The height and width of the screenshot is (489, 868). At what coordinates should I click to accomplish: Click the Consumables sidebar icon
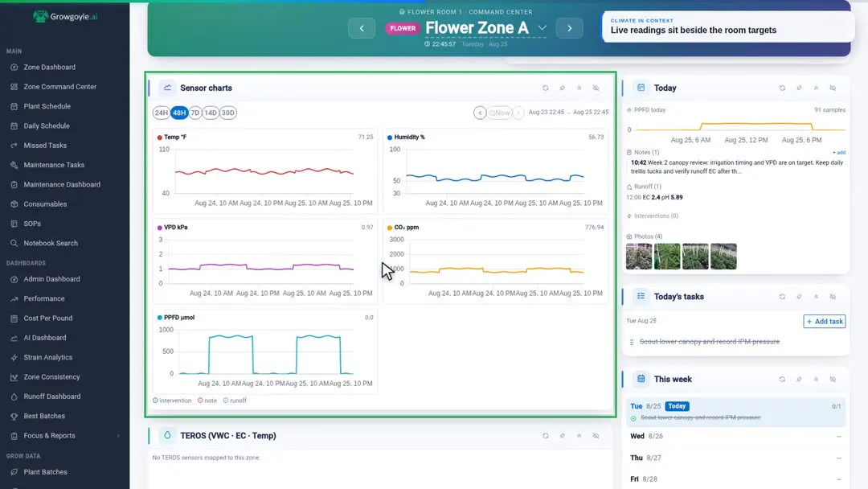click(14, 203)
